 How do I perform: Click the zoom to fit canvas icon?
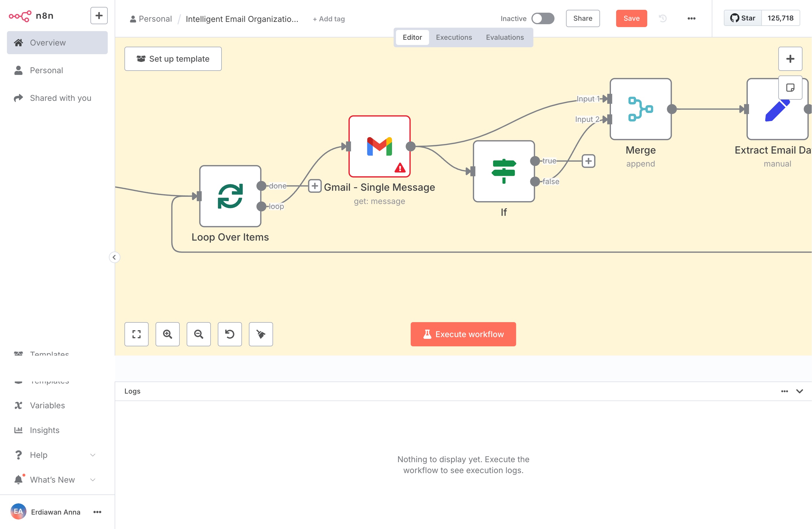pyautogui.click(x=137, y=334)
